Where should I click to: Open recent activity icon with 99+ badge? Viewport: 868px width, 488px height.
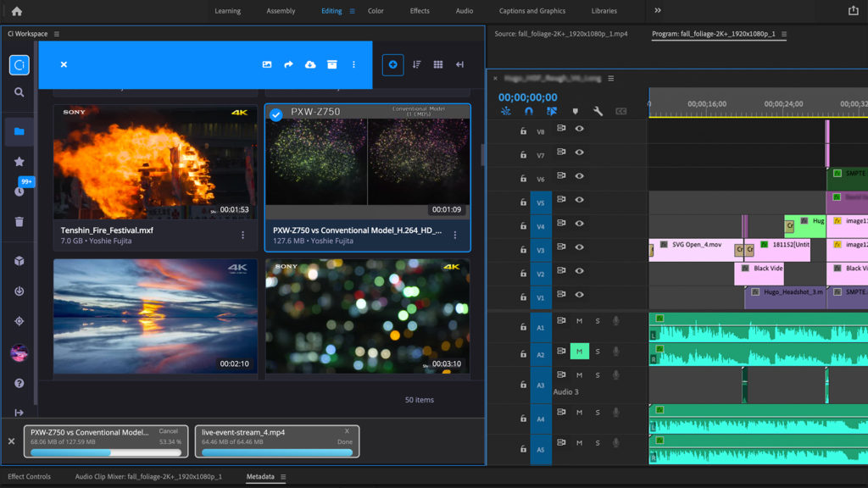pyautogui.click(x=20, y=190)
